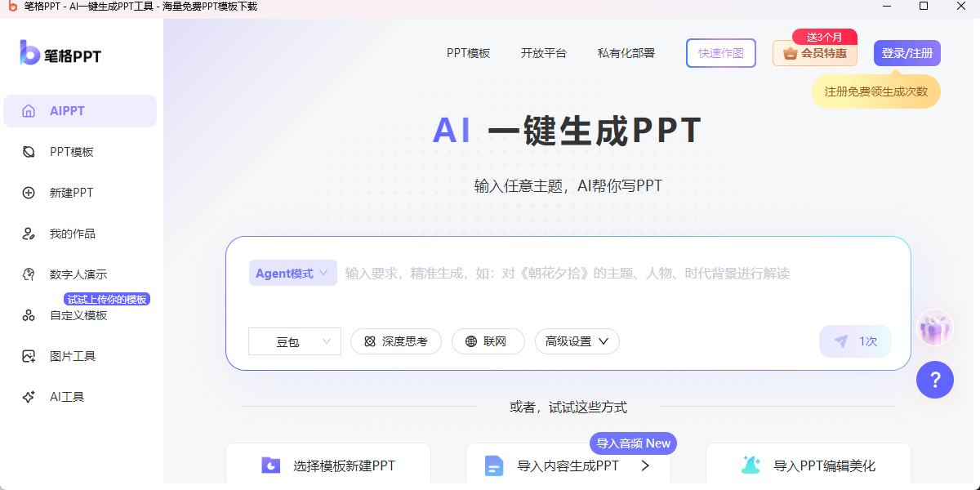Select 我的作品 in the sidebar
The image size is (980, 490).
(72, 234)
